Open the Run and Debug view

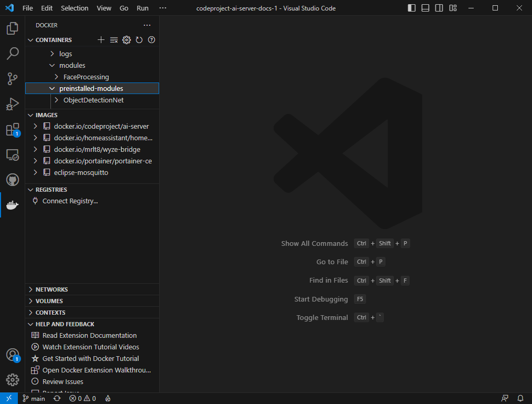[x=13, y=104]
